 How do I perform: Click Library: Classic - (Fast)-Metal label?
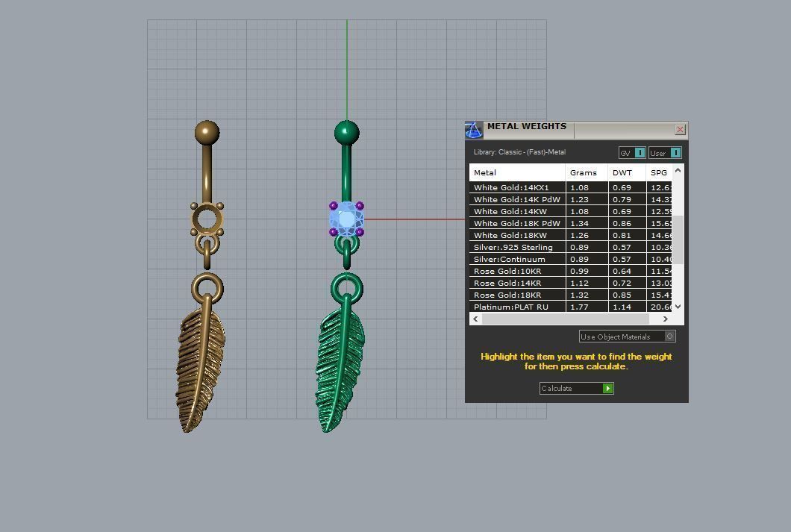click(x=519, y=151)
